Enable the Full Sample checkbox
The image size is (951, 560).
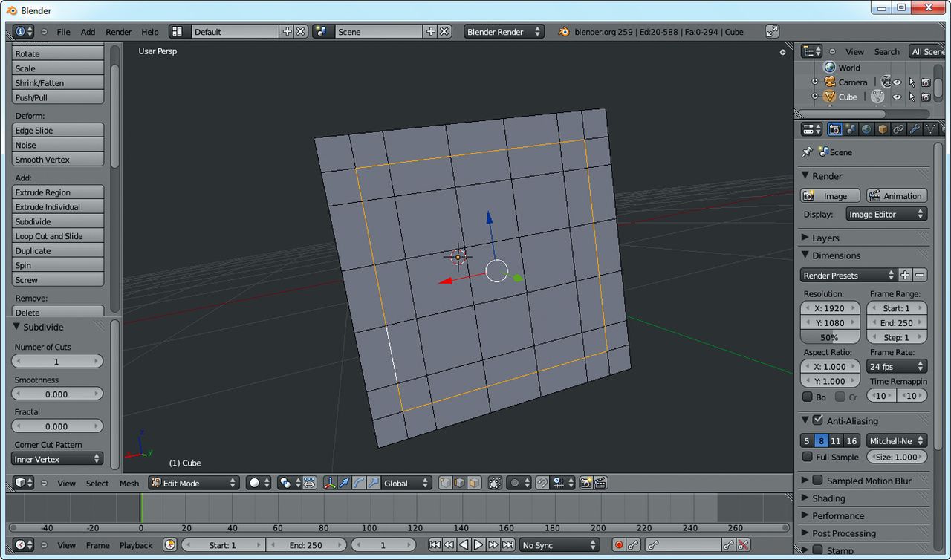click(x=808, y=457)
